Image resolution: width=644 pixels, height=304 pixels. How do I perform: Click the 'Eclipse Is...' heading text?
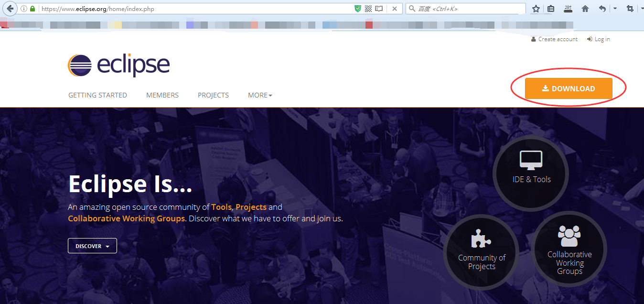click(x=130, y=184)
